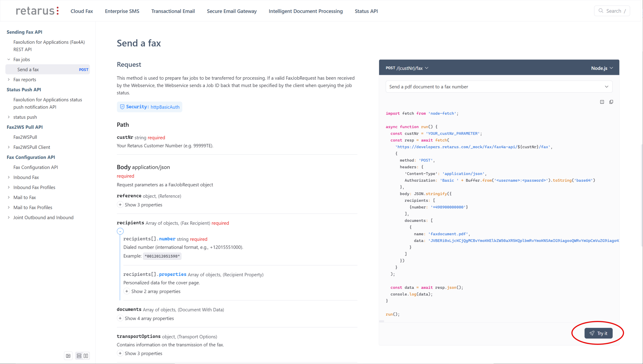Click the "Send a fax" page title
Screen dimensions: 643x364
tap(139, 43)
